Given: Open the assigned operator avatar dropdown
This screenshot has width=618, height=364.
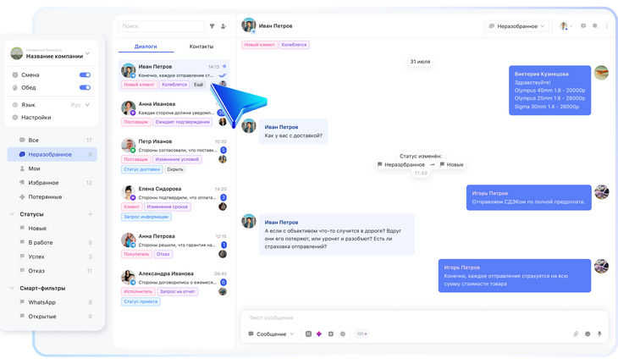Looking at the screenshot, I should click(566, 26).
